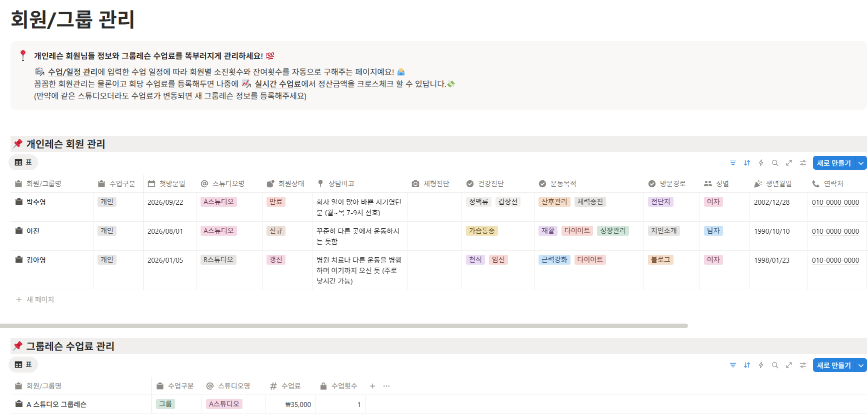Screen dimensions: 868x419
Task: Click page icon of 김아영 row
Action: [x=19, y=260]
